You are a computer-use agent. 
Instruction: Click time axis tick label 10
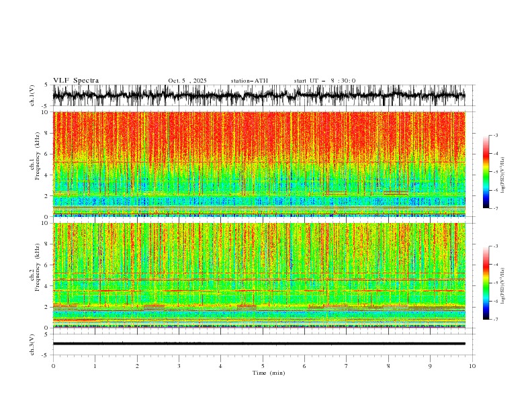coord(472,366)
